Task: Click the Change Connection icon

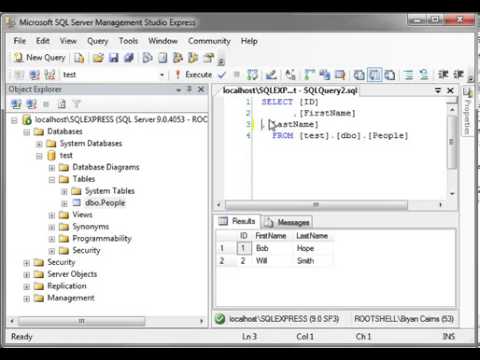Action: [x=50, y=75]
